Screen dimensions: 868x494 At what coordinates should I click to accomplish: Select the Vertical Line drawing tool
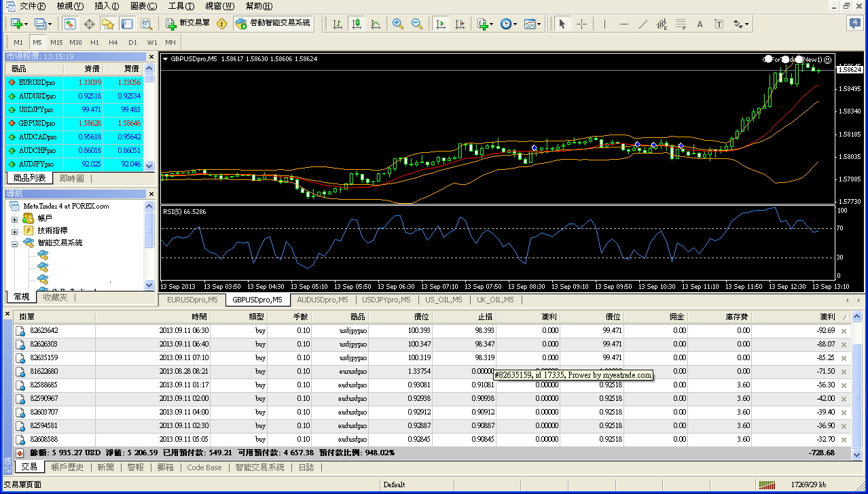(604, 24)
